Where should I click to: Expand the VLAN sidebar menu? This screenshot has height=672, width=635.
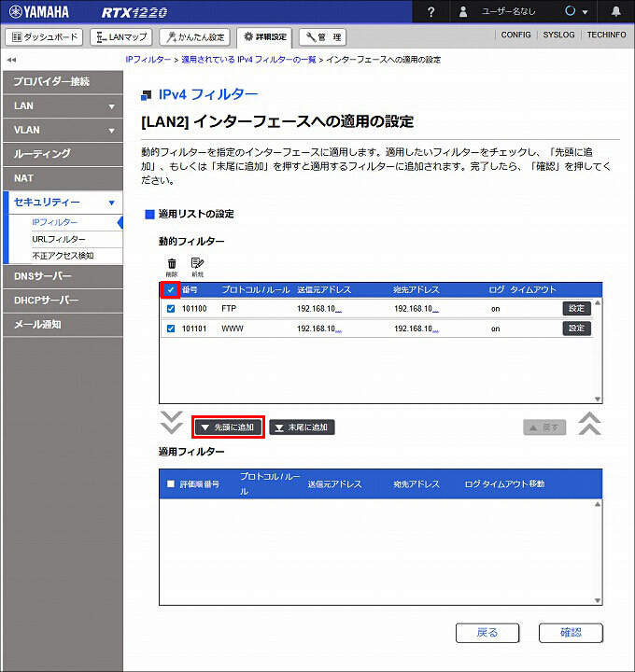click(x=63, y=130)
